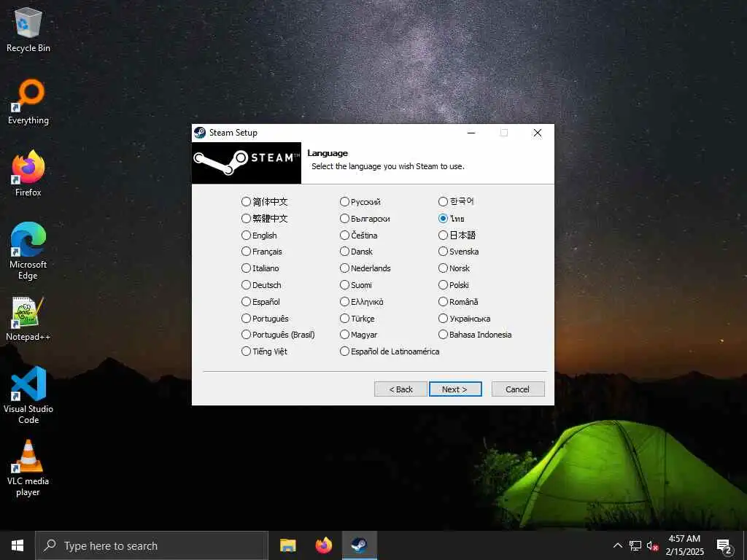Image resolution: width=747 pixels, height=560 pixels.
Task: Choose Bahasa Indonesia as the language
Action: click(x=476, y=335)
